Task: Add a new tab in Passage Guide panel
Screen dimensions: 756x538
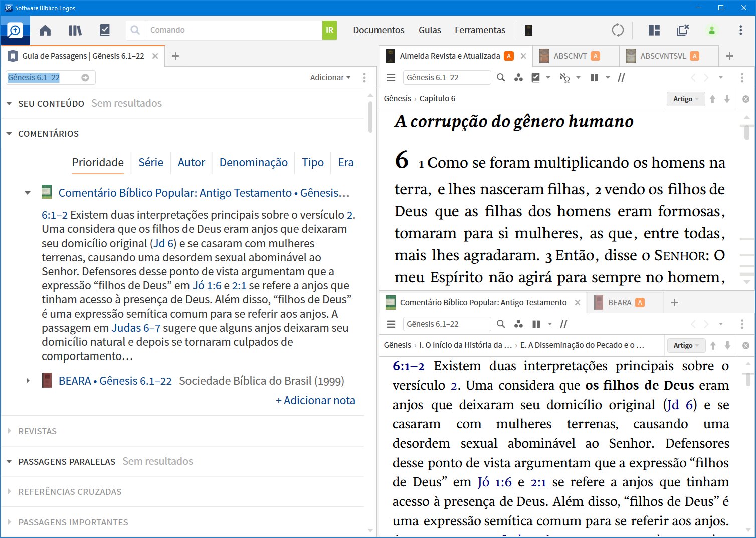Action: (175, 56)
